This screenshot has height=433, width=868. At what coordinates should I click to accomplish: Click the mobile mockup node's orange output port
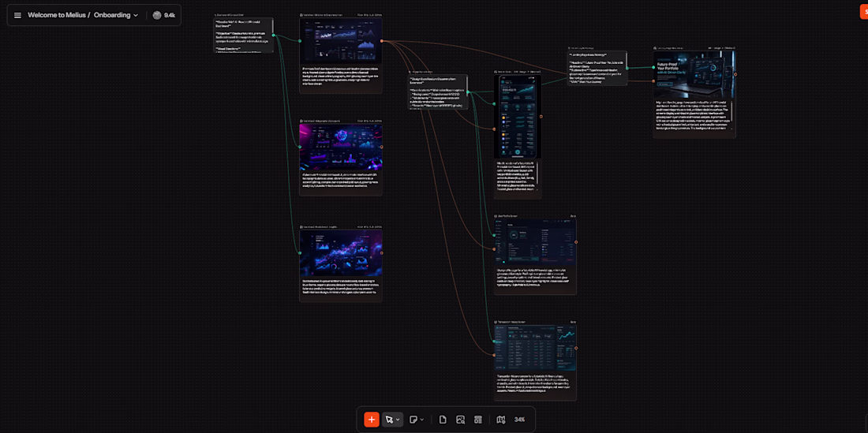(541, 116)
